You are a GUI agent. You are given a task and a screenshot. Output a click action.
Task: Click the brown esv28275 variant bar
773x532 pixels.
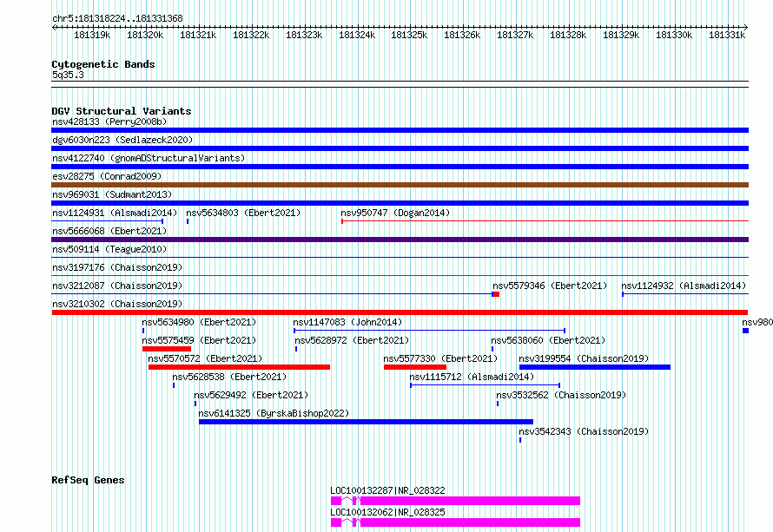(400, 185)
